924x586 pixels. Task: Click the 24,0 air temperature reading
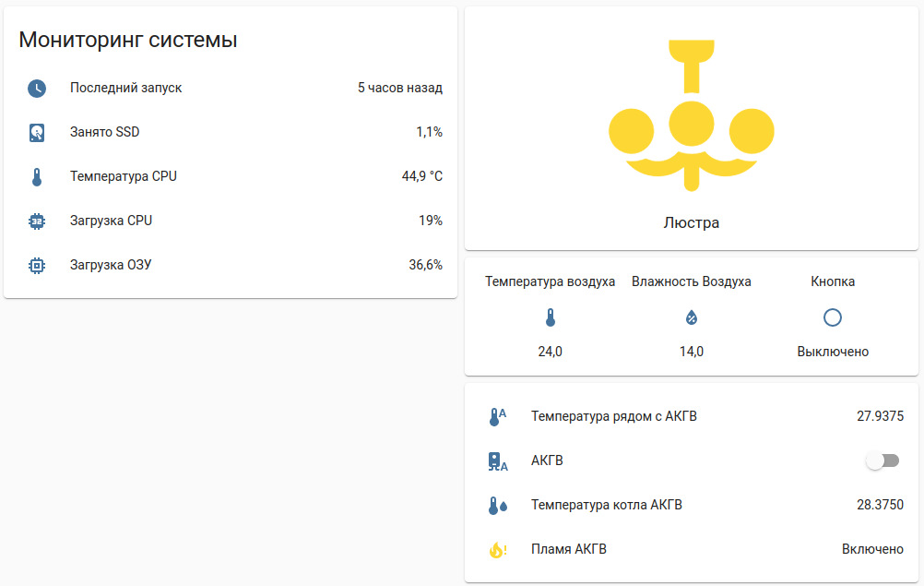pos(551,351)
